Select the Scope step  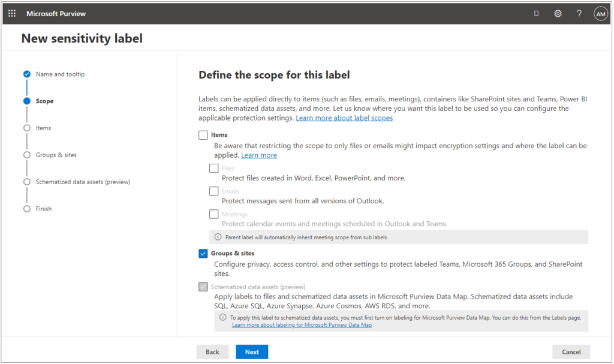point(44,101)
